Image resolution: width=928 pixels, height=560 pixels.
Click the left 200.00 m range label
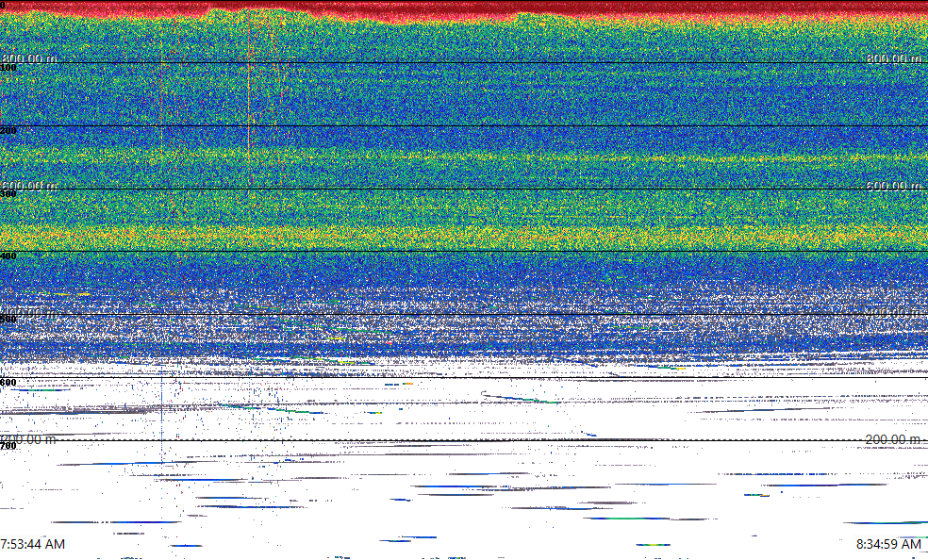28,439
